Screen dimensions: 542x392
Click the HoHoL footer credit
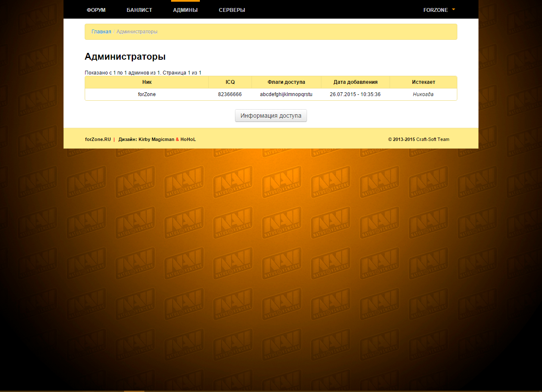coord(188,139)
